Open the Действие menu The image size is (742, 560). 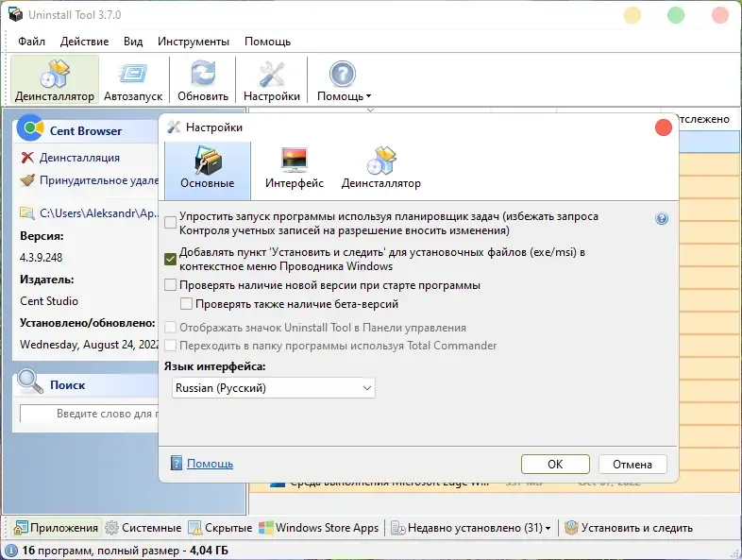click(x=84, y=42)
